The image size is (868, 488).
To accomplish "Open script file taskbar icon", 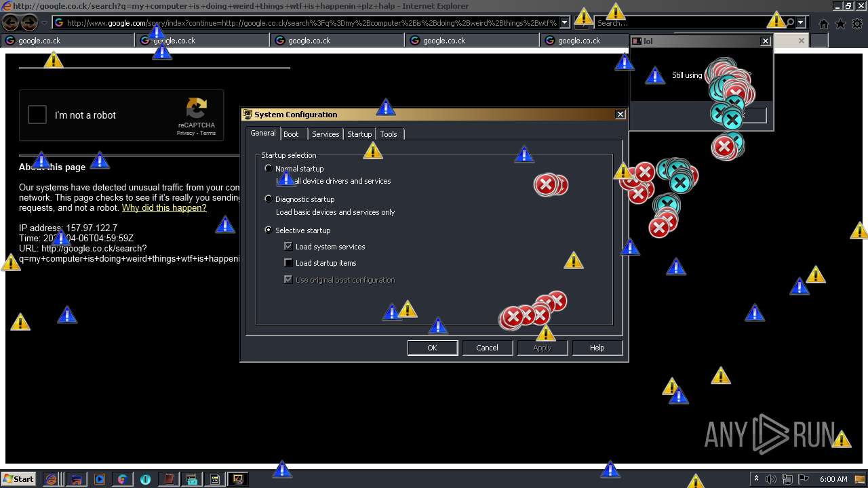I will pos(215,479).
